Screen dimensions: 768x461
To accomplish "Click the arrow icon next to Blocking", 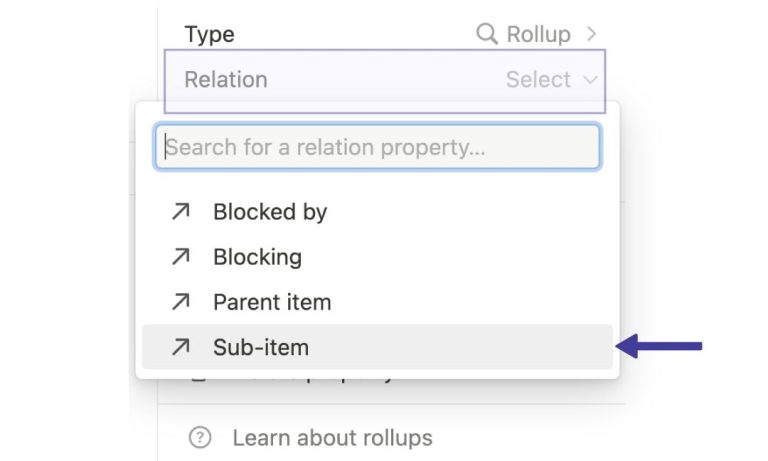I will coord(181,257).
